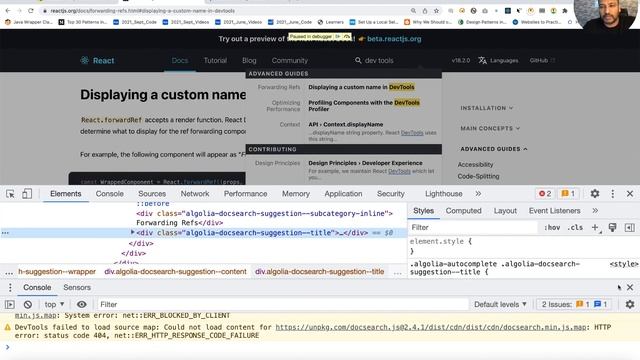640x360 pixels.
Task: Open the console drawer three-dot menu
Action: pyautogui.click(x=10, y=287)
